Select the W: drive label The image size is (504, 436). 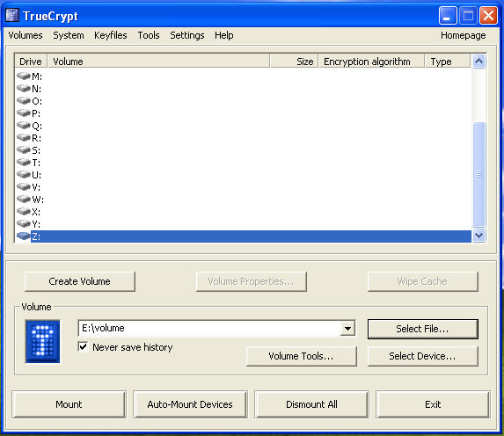(38, 200)
